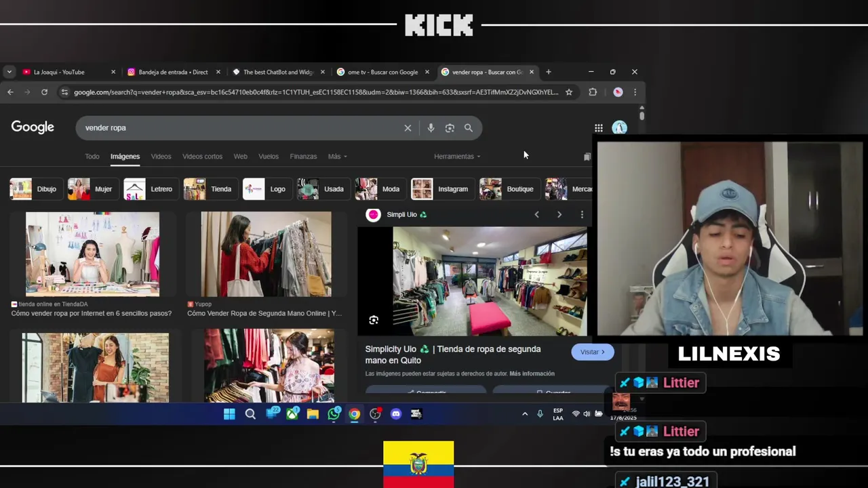The image size is (868, 488).
Task: Open the saved items bookmark icon
Action: 587,157
